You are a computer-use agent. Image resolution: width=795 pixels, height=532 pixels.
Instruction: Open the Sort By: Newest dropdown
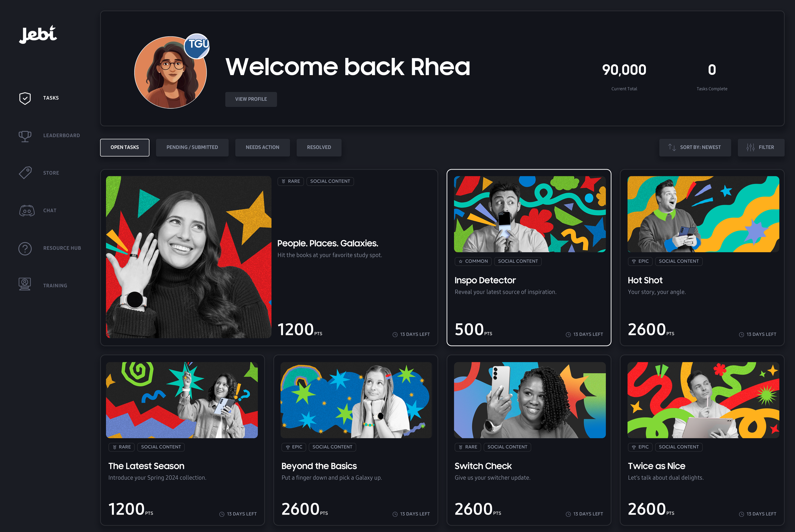[695, 148]
